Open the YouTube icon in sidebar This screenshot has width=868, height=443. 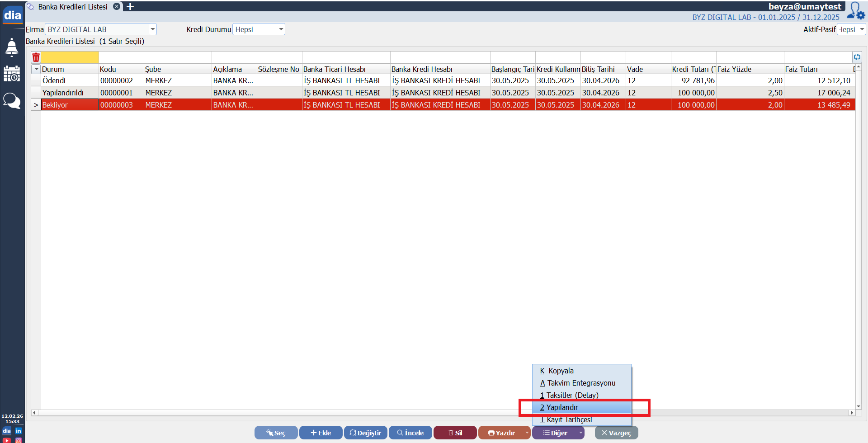[7, 440]
